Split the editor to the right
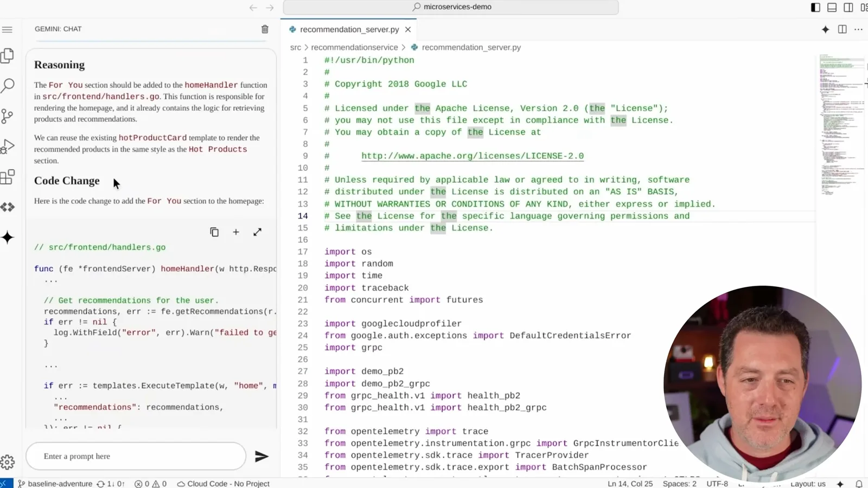The width and height of the screenshot is (868, 488). 842,29
